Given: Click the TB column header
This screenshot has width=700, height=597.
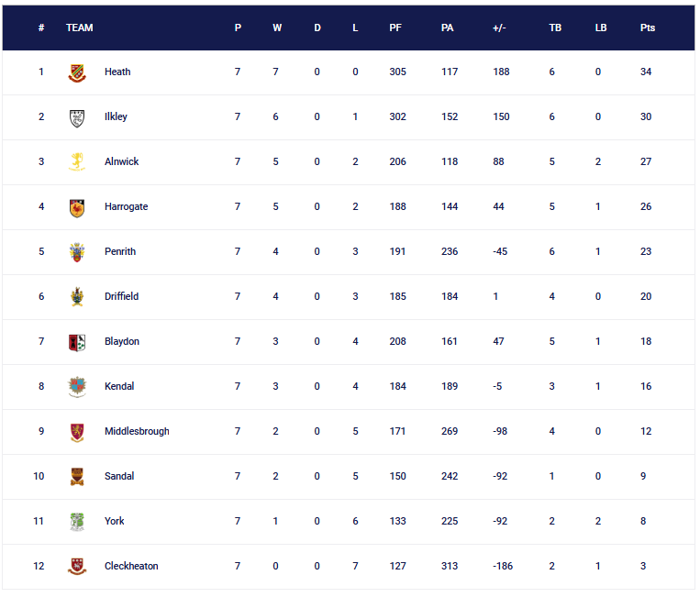Looking at the screenshot, I should 555,28.
